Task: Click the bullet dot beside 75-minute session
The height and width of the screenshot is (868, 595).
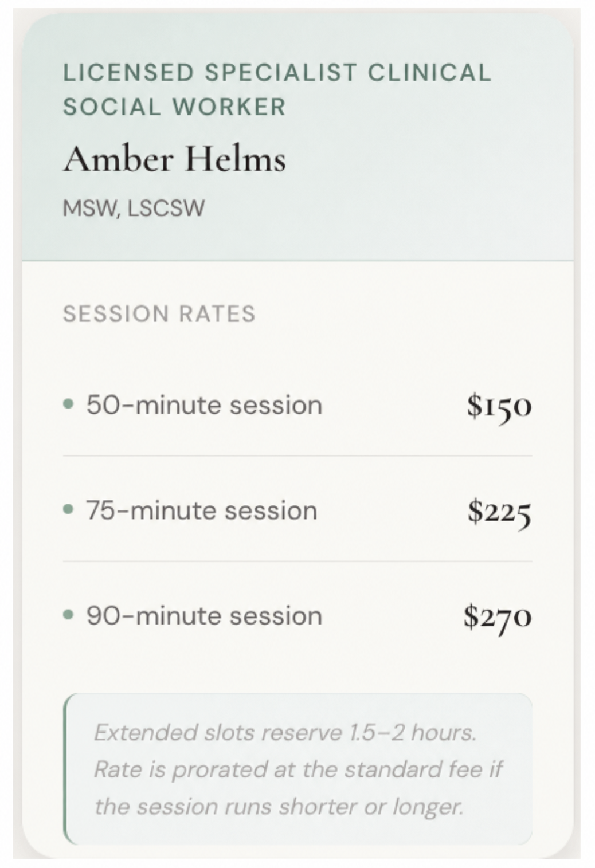Action: coord(68,509)
